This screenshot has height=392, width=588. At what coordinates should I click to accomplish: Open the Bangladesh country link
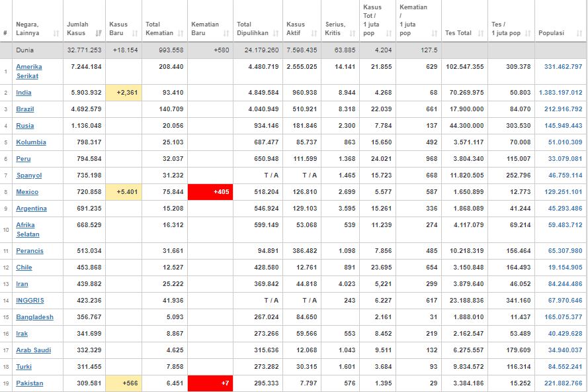[34, 317]
